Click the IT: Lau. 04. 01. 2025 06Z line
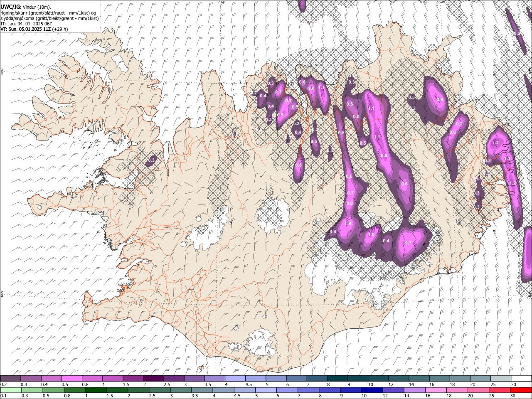 [x=26, y=24]
